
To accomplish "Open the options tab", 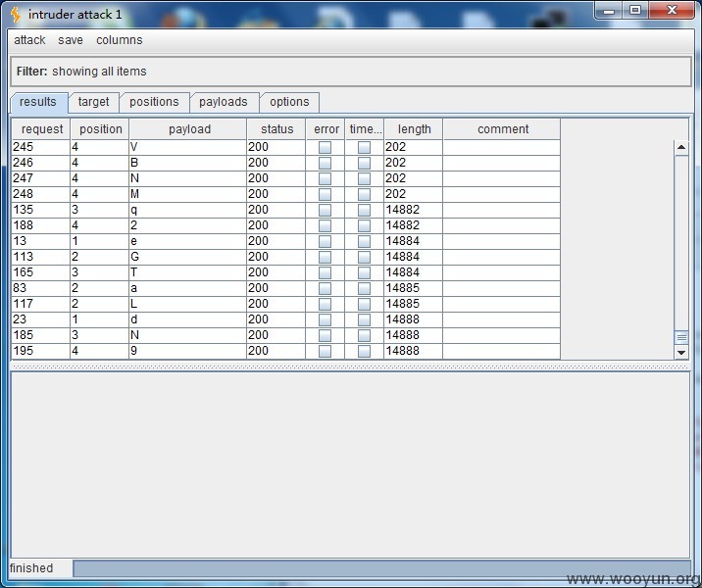I will pos(289,102).
